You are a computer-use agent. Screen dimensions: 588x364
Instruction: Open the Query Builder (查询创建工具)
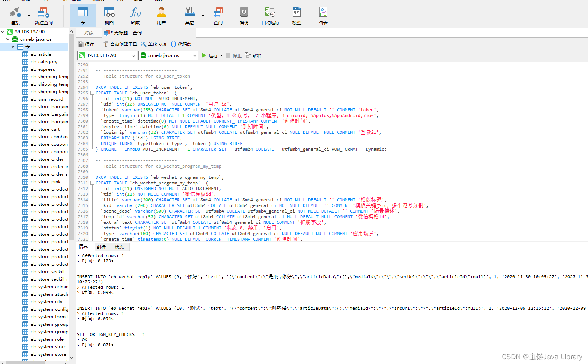coord(120,44)
